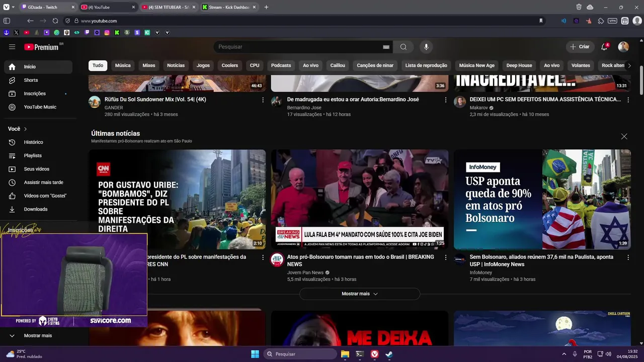
Task: Open Inscrições in the sidebar
Action: pyautogui.click(x=38, y=94)
